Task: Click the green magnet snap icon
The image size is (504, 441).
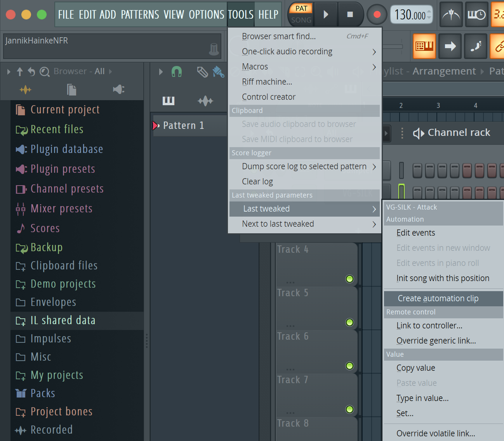Action: click(x=177, y=71)
